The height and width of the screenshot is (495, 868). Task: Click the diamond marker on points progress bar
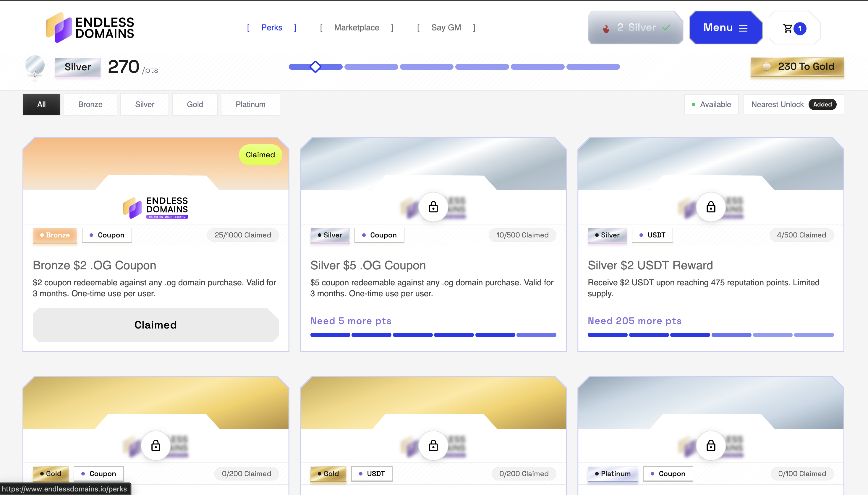click(x=315, y=67)
